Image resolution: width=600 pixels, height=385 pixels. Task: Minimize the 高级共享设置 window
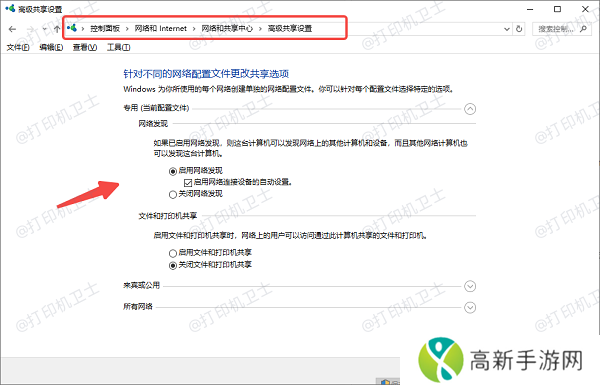530,9
